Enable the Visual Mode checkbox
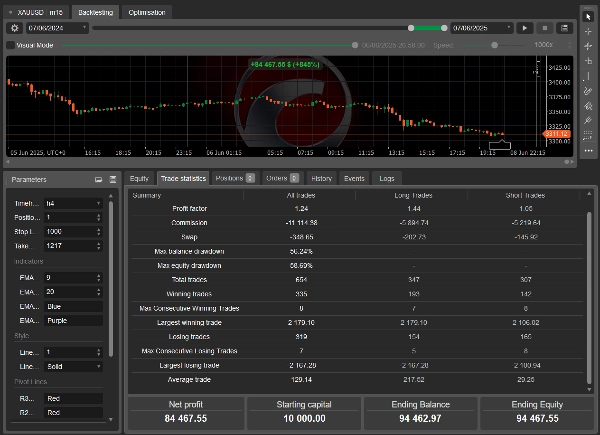 10,45
